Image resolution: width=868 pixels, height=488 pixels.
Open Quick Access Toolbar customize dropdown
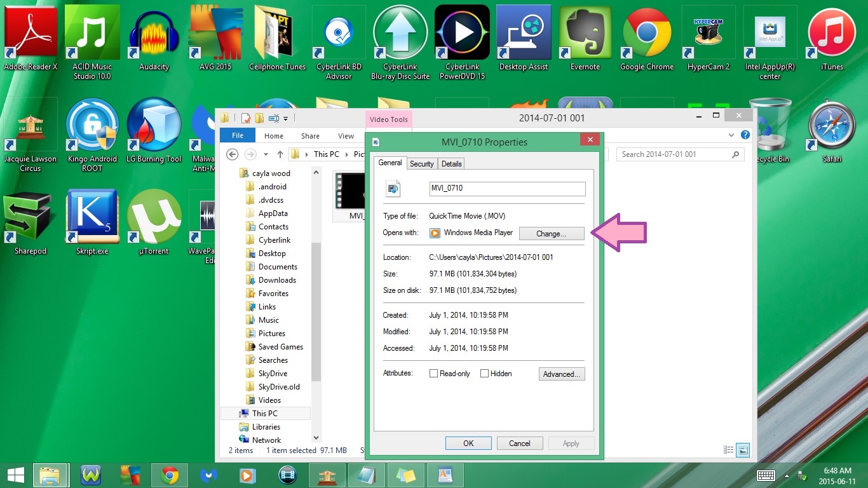[285, 118]
